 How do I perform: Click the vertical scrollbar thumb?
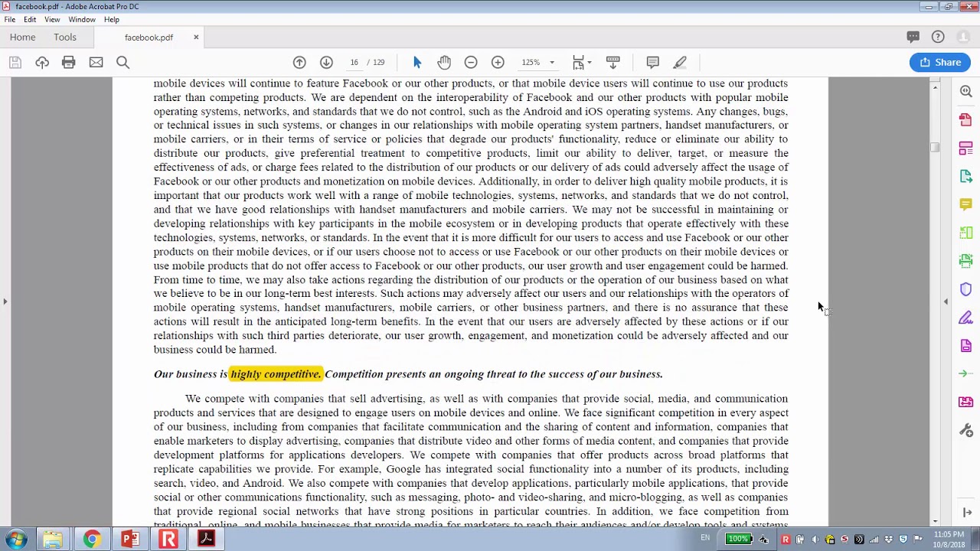(x=935, y=148)
